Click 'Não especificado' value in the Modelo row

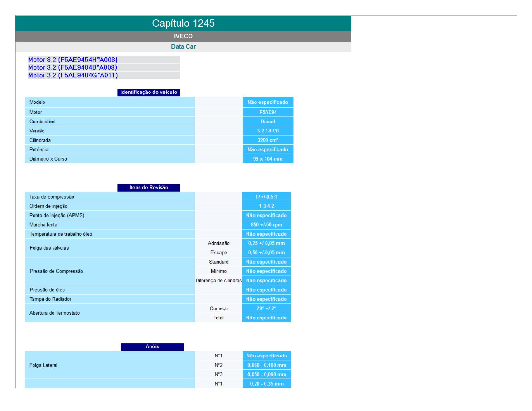pos(268,102)
